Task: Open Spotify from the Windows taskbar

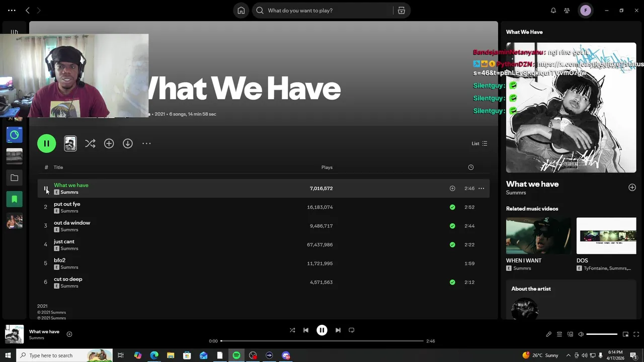Action: coord(236,355)
